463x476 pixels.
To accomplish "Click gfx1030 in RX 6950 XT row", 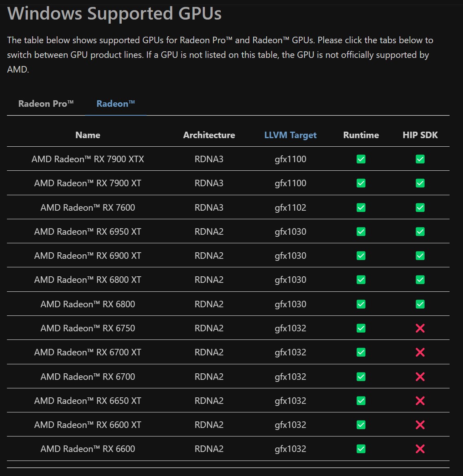I will click(x=290, y=231).
